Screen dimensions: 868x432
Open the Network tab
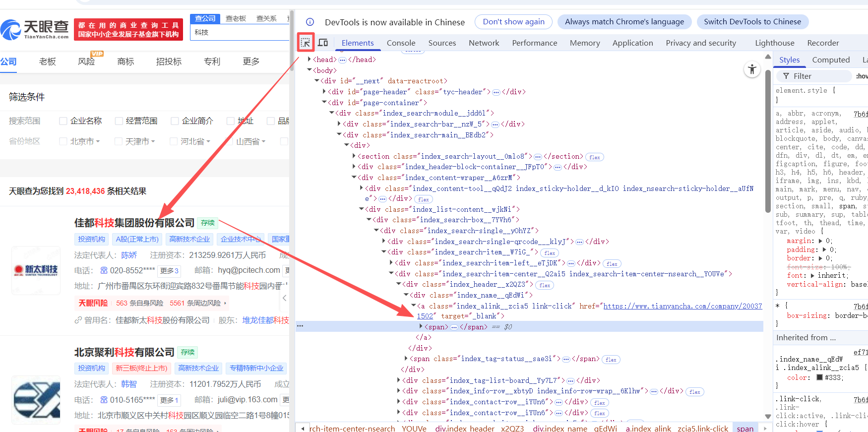click(484, 43)
